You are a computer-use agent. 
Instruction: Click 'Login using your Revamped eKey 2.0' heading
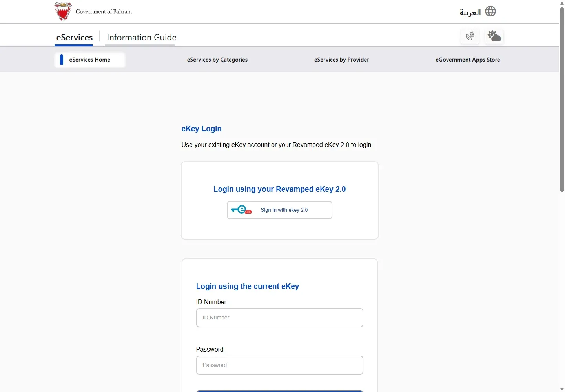pos(279,189)
